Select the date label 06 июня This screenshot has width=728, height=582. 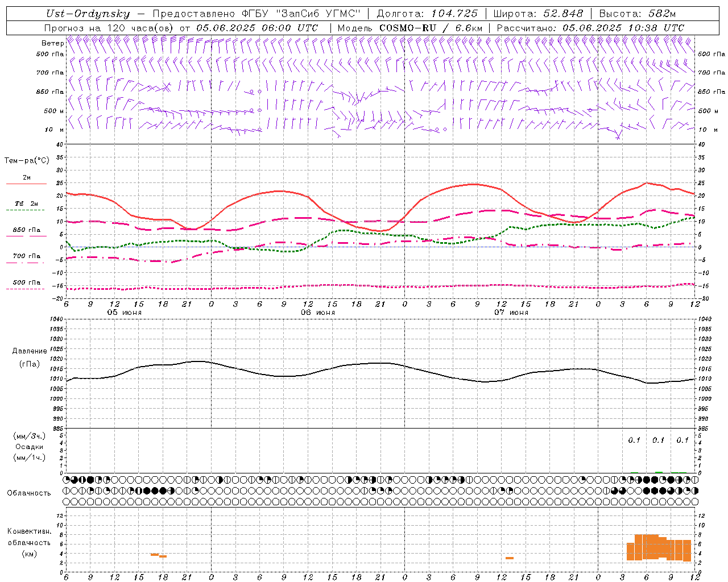(318, 313)
